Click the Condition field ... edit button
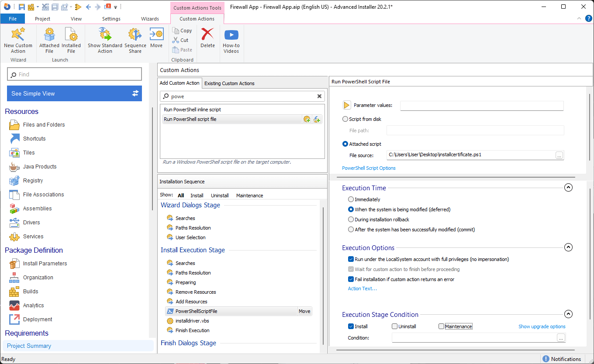 coord(561,338)
